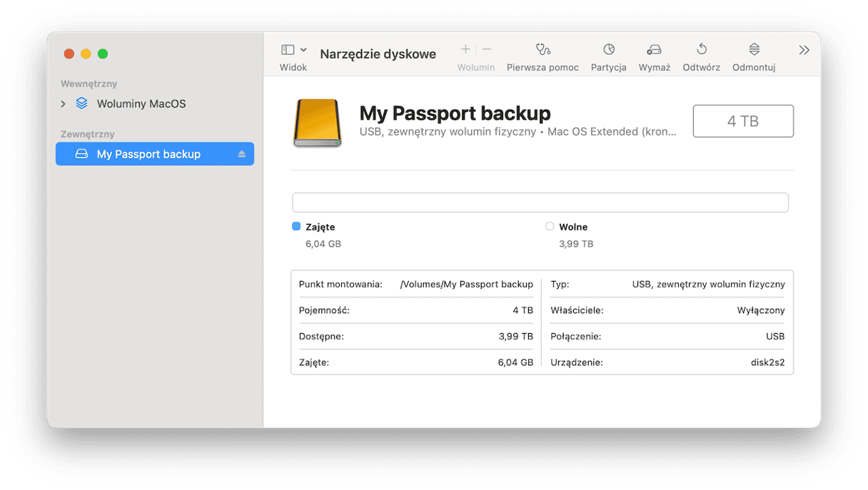
Task: Remove volume with the minus icon
Action: coord(487,49)
